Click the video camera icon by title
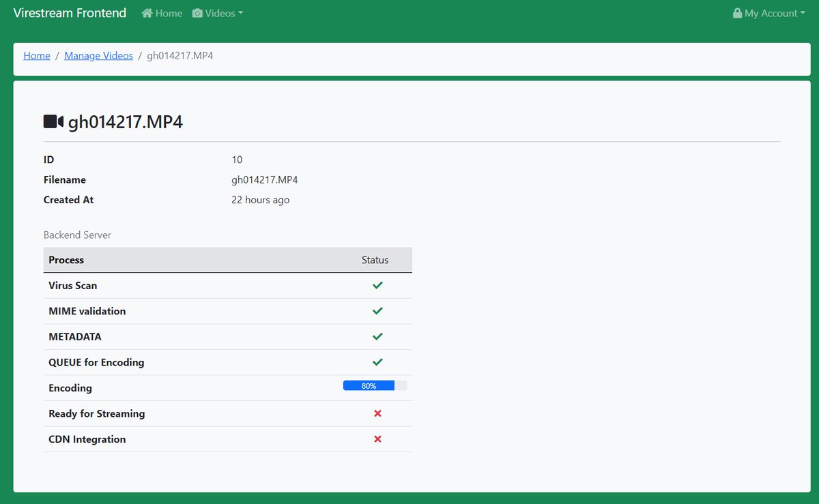Image resolution: width=819 pixels, height=504 pixels. pos(53,122)
